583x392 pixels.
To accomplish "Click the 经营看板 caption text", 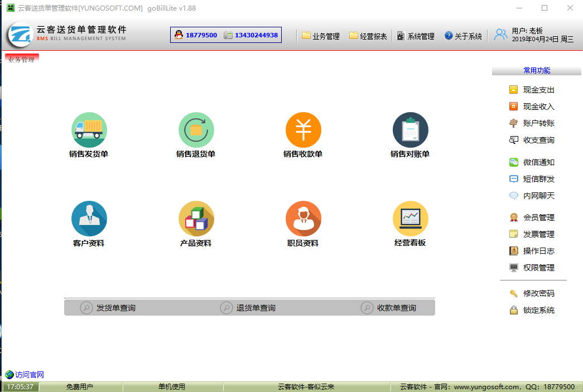I will (409, 243).
